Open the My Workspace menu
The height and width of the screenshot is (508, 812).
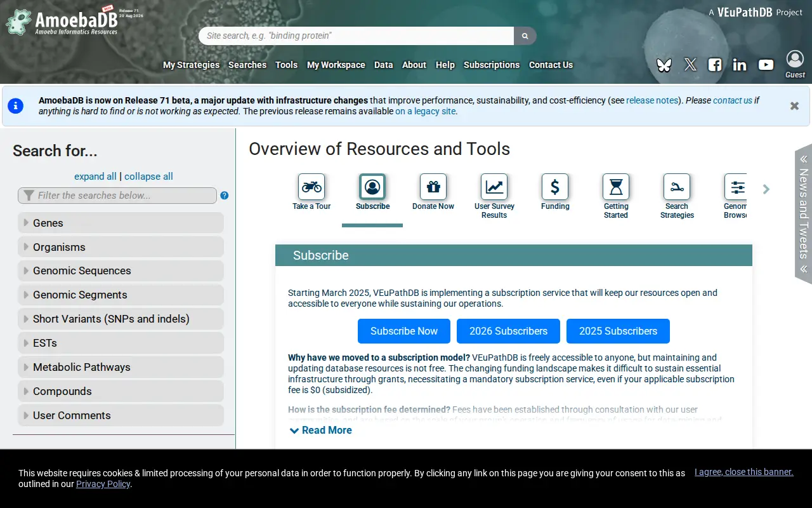(336, 65)
